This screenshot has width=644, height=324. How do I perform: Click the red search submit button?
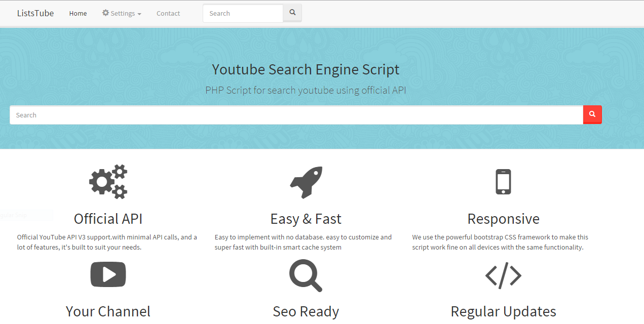click(x=592, y=115)
